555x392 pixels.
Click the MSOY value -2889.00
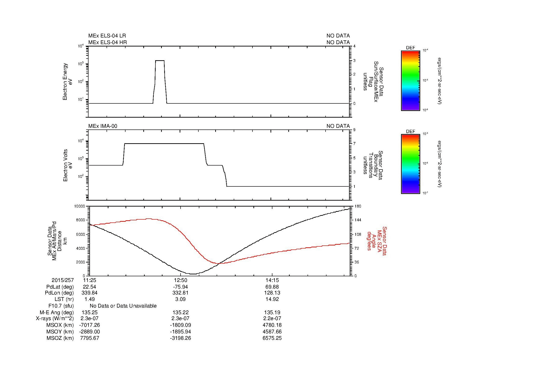point(89,332)
